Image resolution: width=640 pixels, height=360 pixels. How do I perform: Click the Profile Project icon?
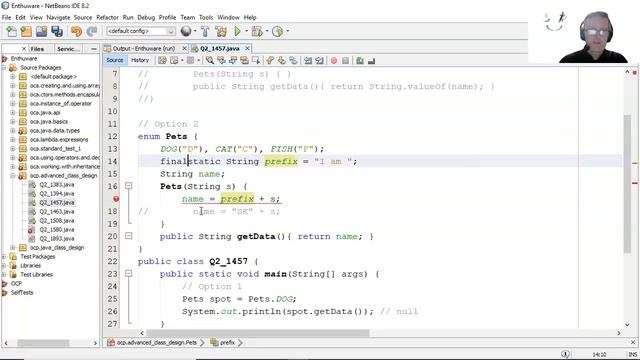coord(277,31)
